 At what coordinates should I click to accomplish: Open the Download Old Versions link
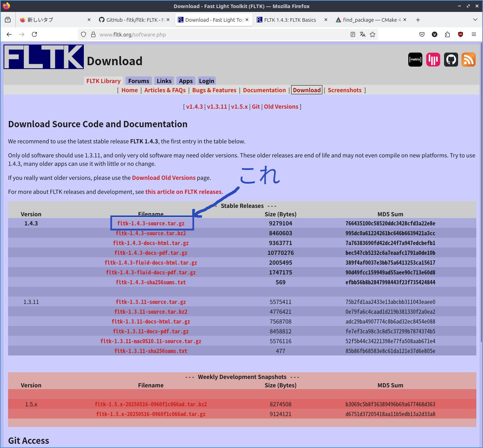click(x=163, y=178)
